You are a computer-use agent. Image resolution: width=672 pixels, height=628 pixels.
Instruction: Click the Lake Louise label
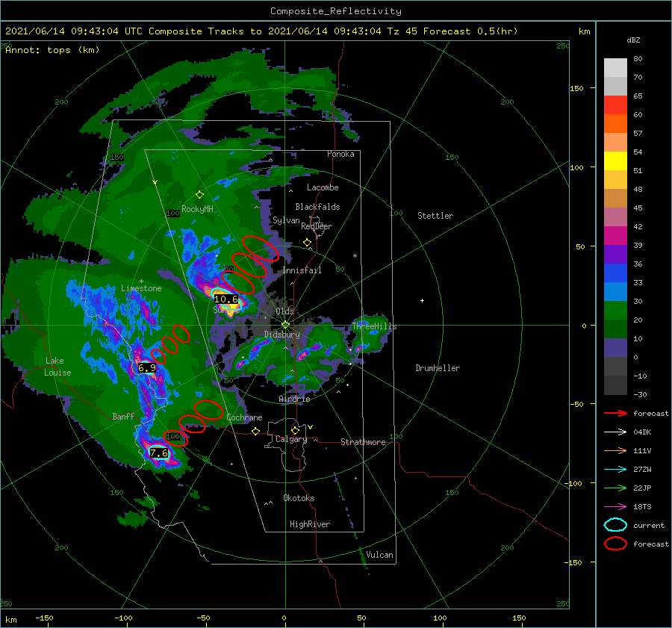click(x=57, y=367)
